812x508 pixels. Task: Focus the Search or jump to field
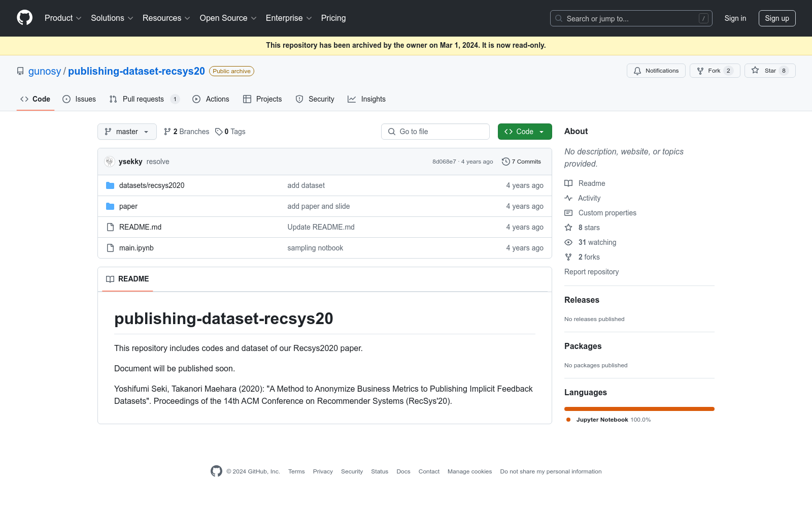(631, 18)
